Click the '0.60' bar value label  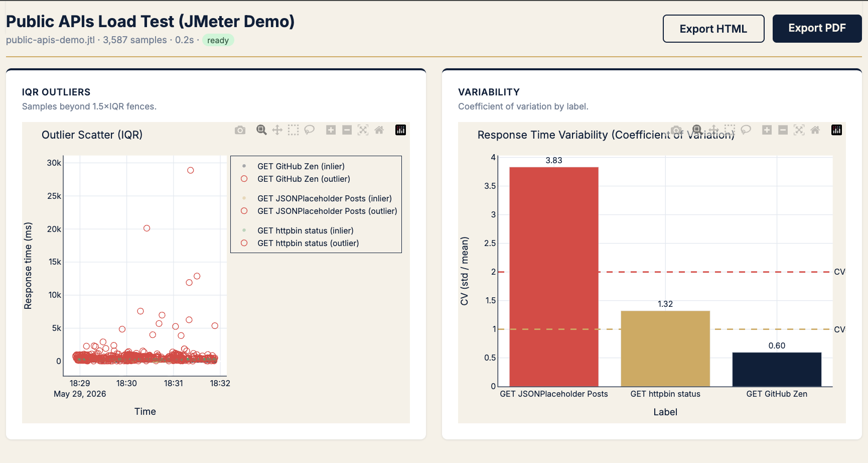(x=777, y=345)
